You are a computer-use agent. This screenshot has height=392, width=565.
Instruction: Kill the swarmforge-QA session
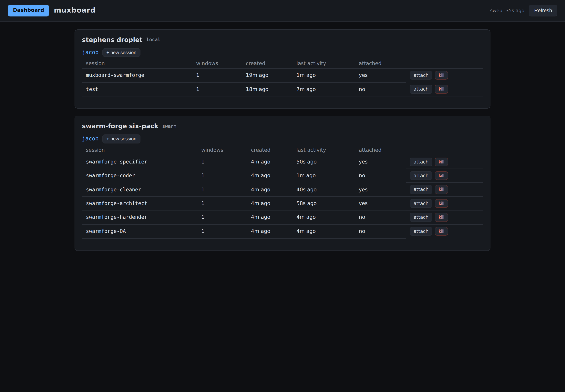[441, 231]
